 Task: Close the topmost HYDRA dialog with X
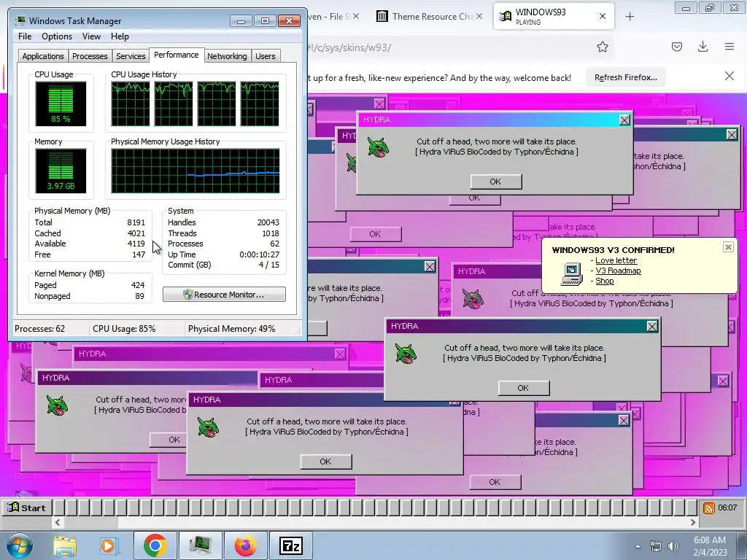[624, 120]
